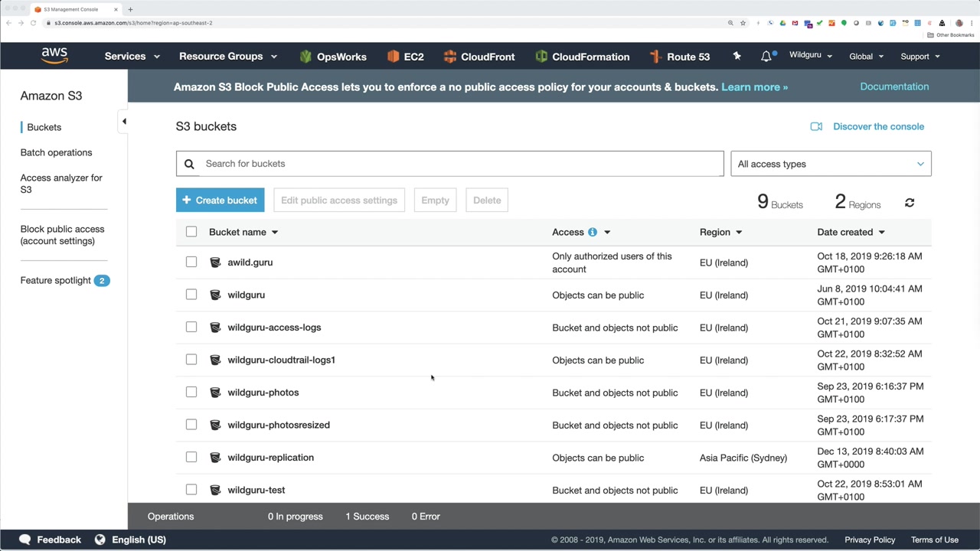Screen dimensions: 980x551
Task: Click the refresh buckets icon
Action: (910, 202)
